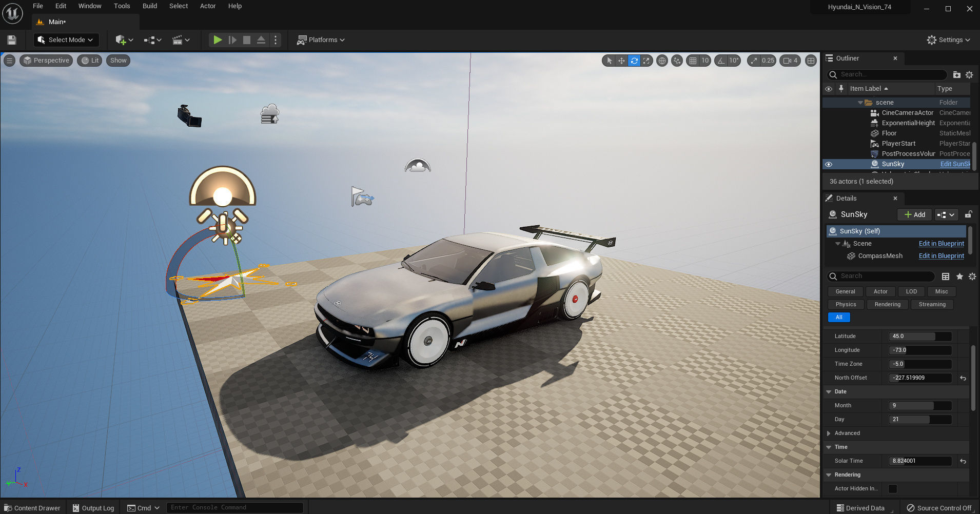The image size is (980, 514).
Task: Select CineCameraActor in the Outliner
Action: point(907,113)
